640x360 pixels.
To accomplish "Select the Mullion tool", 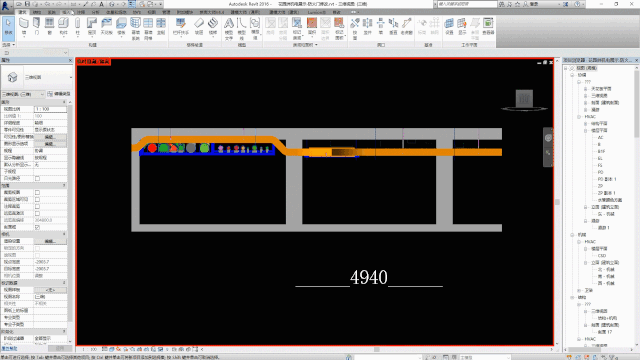I will click(x=161, y=27).
